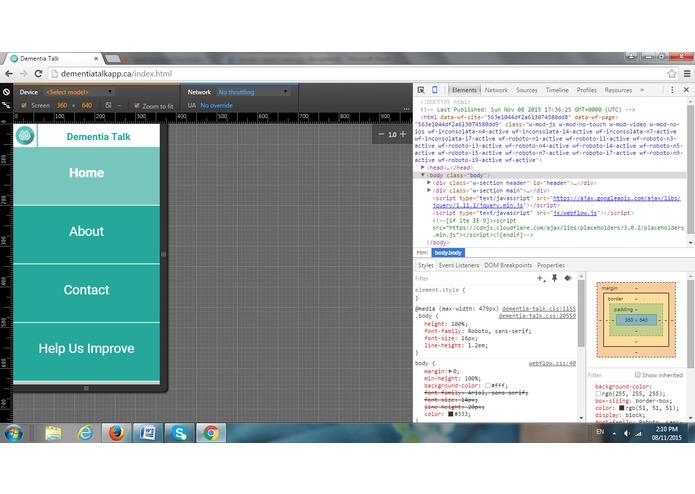Toggle the Zoom to fit checkbox
695x494 pixels.
(137, 105)
